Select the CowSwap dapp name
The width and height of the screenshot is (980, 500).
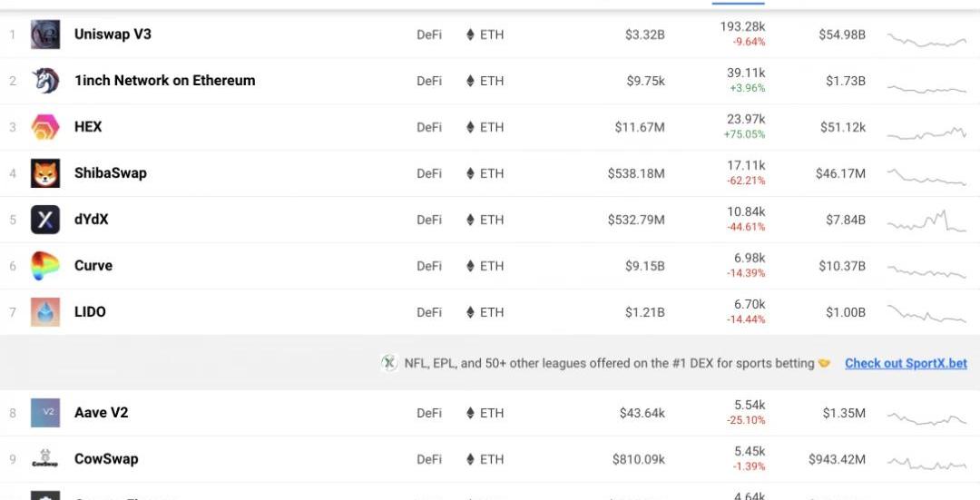click(x=106, y=459)
